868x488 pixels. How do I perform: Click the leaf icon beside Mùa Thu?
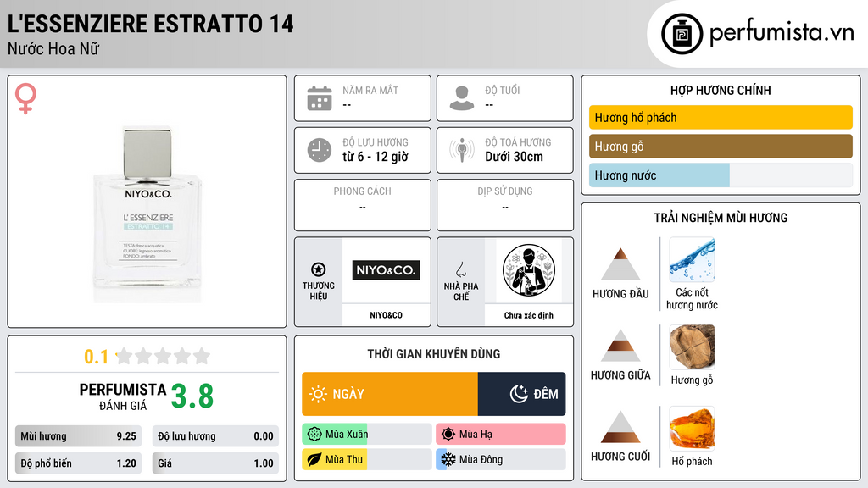pos(314,459)
